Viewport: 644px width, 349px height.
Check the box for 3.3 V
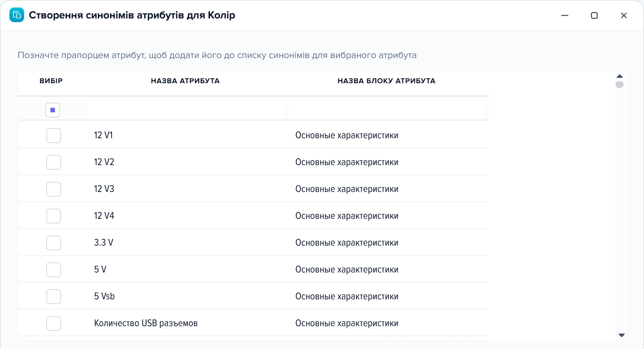54,243
